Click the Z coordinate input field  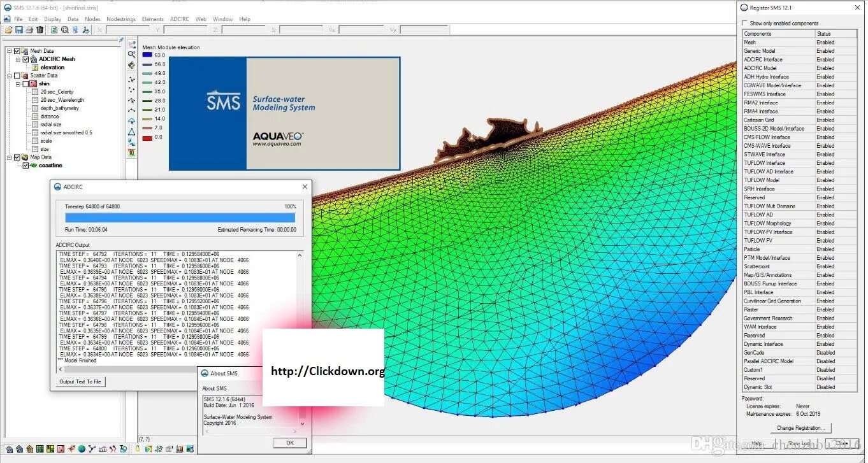(x=243, y=30)
